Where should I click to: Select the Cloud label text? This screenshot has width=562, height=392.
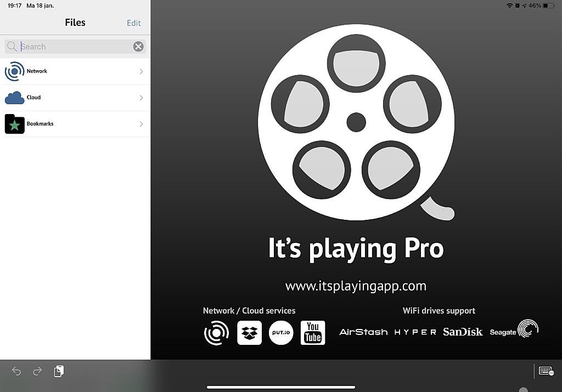(33, 98)
